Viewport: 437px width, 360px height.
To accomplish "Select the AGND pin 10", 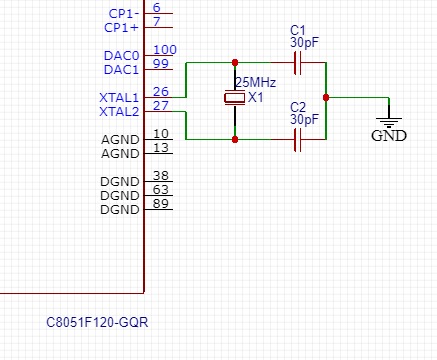I will coord(159,139).
